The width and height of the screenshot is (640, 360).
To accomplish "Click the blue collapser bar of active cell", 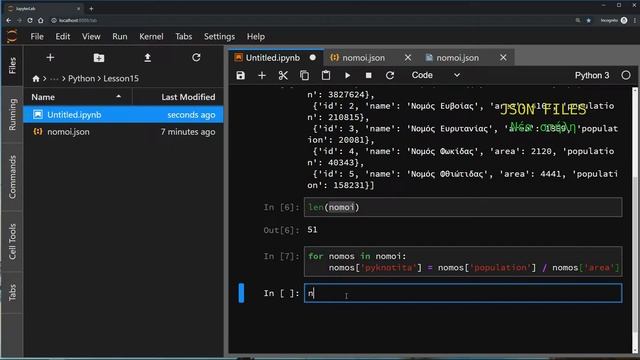I will coord(241,293).
